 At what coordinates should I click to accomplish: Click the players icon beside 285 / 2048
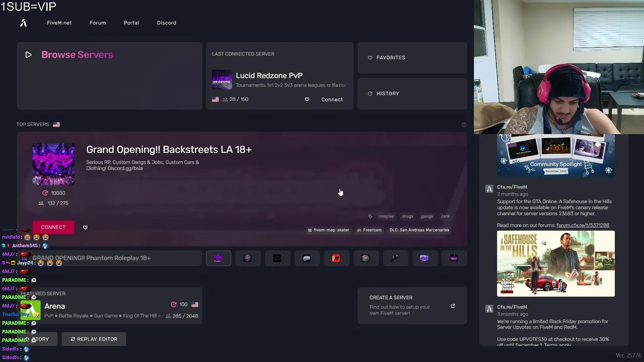click(168, 316)
